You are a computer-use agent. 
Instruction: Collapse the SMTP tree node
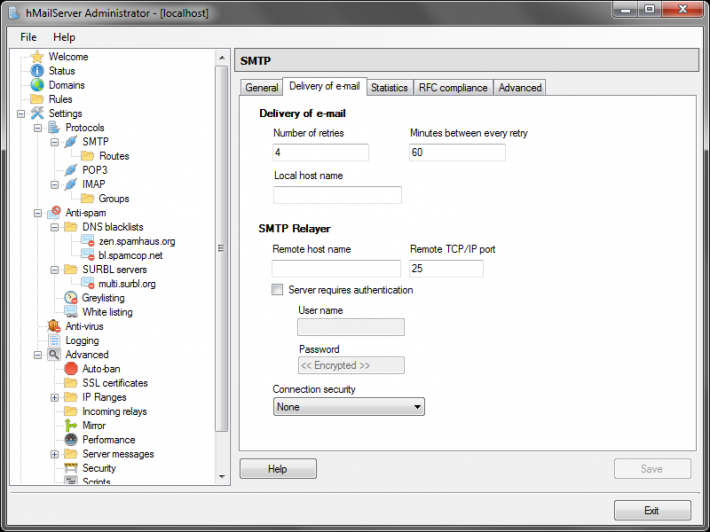[x=54, y=142]
